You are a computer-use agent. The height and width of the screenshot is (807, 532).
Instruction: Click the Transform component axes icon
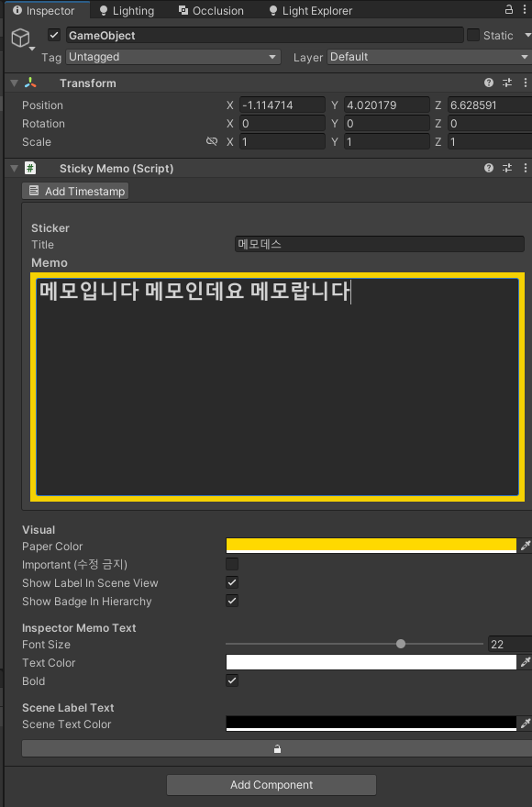[x=30, y=83]
